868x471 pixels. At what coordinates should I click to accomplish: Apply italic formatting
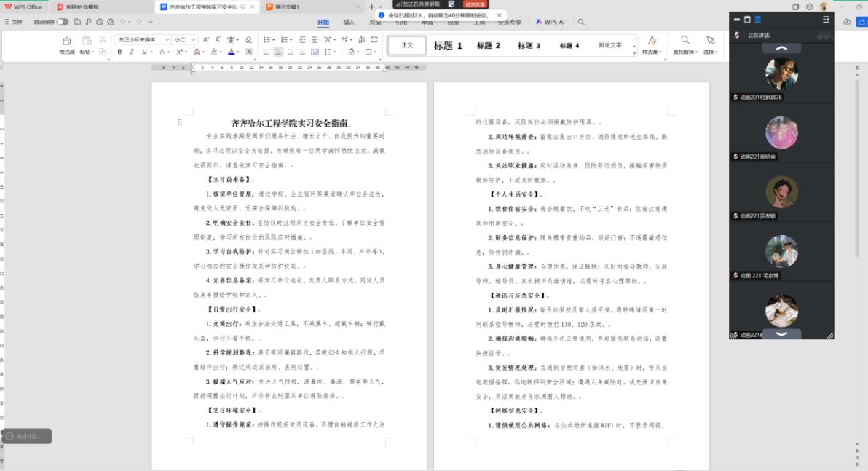pos(133,52)
